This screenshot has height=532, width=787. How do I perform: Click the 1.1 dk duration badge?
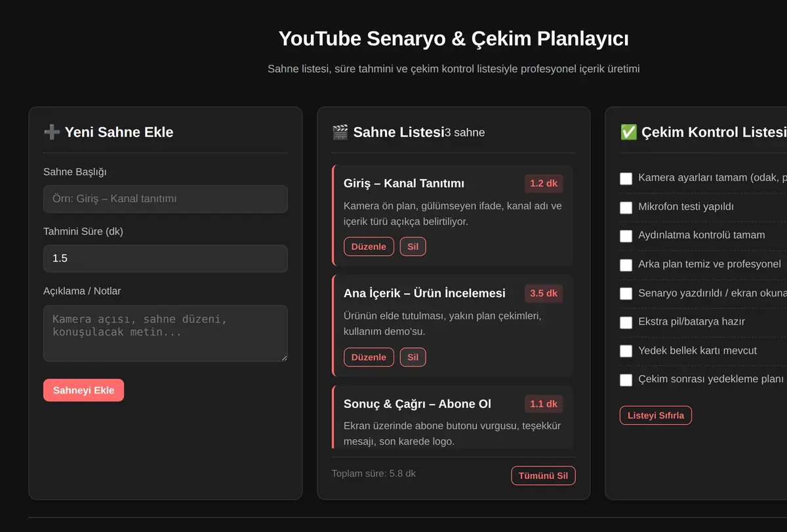pos(544,403)
